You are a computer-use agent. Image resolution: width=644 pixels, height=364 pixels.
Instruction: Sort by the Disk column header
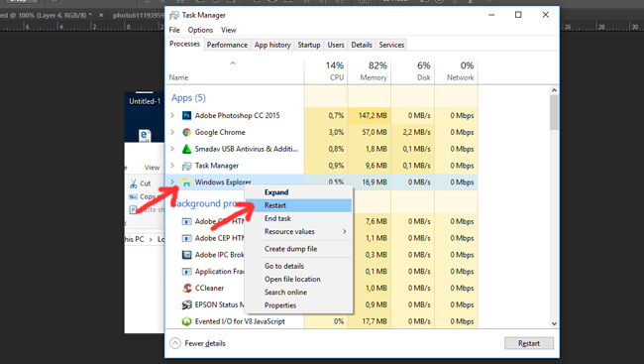tap(413, 71)
